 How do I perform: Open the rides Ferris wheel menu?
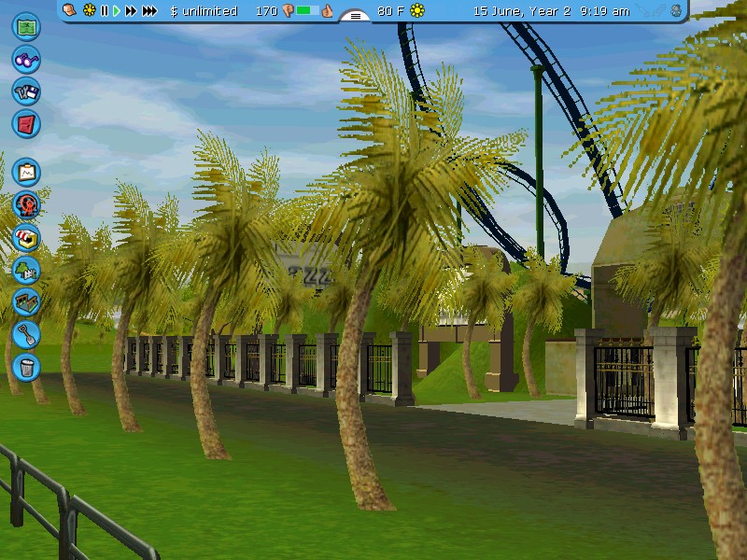pyautogui.click(x=26, y=205)
